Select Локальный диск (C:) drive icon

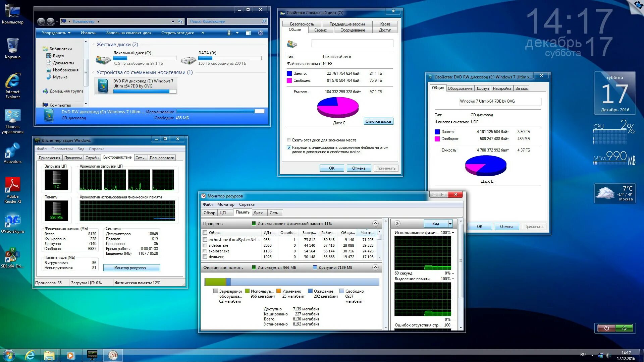pyautogui.click(x=103, y=60)
